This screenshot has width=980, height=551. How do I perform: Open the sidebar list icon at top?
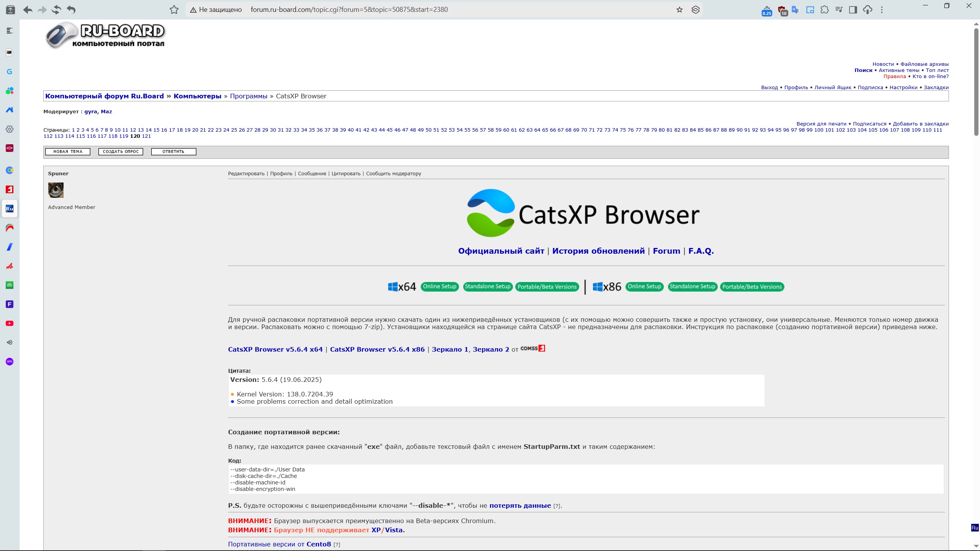click(x=10, y=31)
